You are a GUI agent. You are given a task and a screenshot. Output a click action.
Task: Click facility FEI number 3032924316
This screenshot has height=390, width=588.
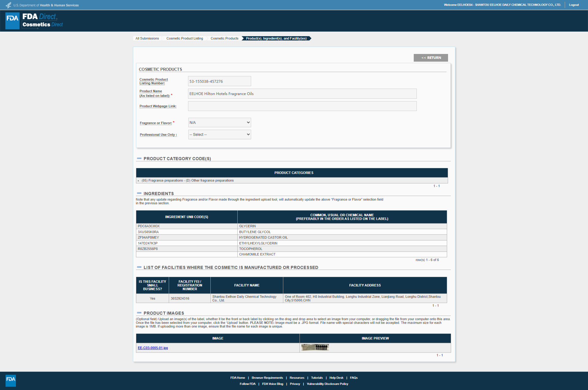coord(180,298)
